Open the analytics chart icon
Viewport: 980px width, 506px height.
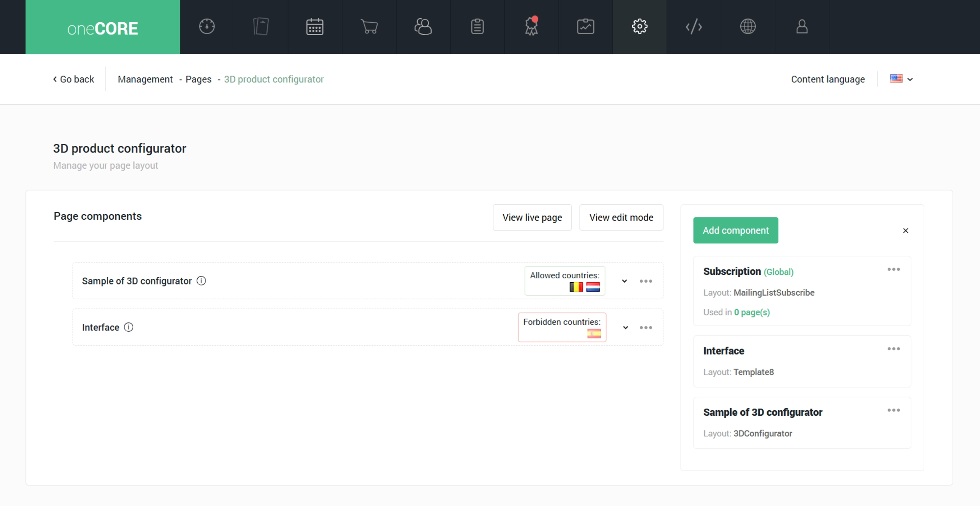pyautogui.click(x=585, y=27)
